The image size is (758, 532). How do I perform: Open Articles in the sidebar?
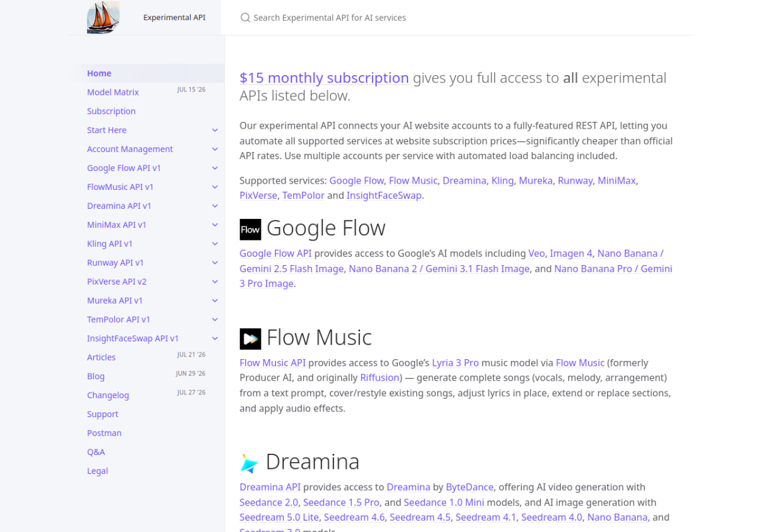click(x=101, y=357)
